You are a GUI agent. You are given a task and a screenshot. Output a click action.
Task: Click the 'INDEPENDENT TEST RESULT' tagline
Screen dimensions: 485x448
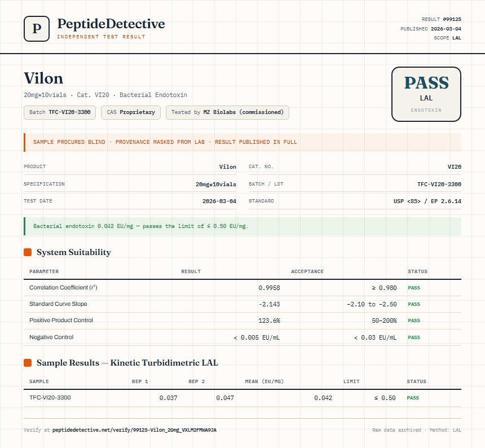point(101,37)
